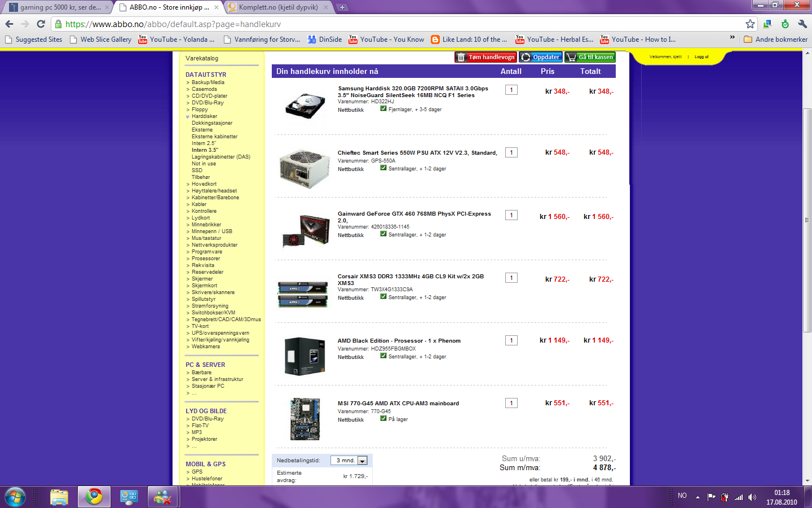Open Windows Explorer from the taskbar

click(x=59, y=497)
